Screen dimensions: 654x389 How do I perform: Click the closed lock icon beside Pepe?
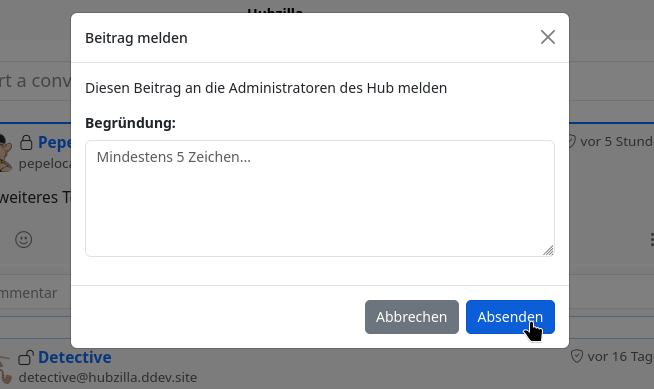pos(26,142)
